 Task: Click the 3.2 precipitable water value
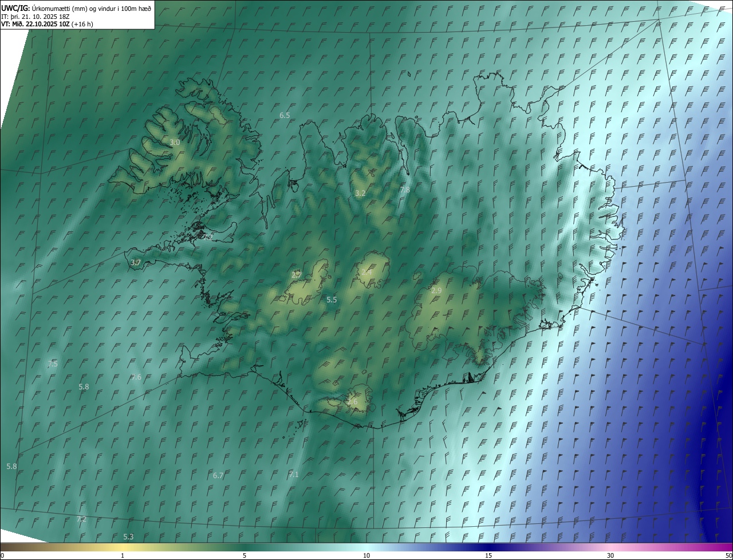coord(360,194)
